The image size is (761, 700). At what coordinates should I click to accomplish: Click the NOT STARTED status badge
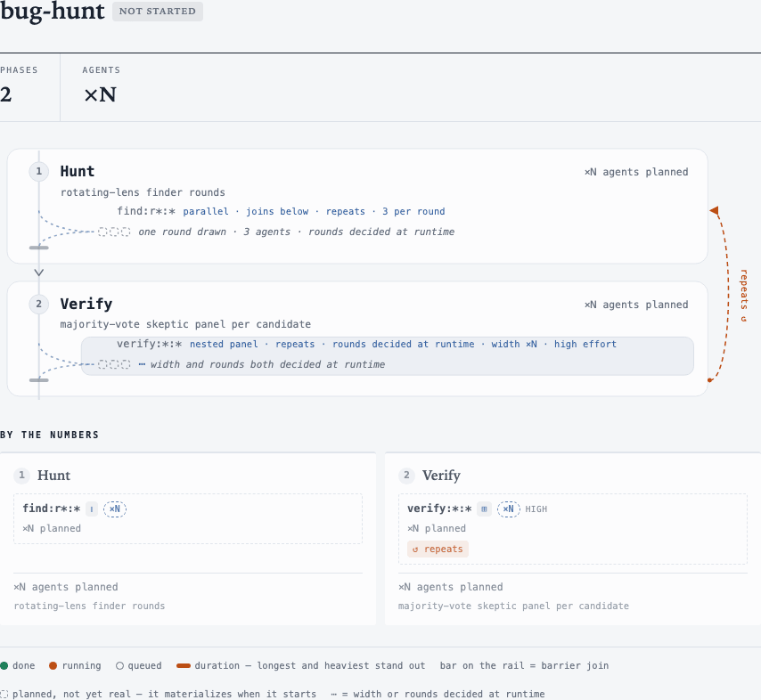[157, 12]
